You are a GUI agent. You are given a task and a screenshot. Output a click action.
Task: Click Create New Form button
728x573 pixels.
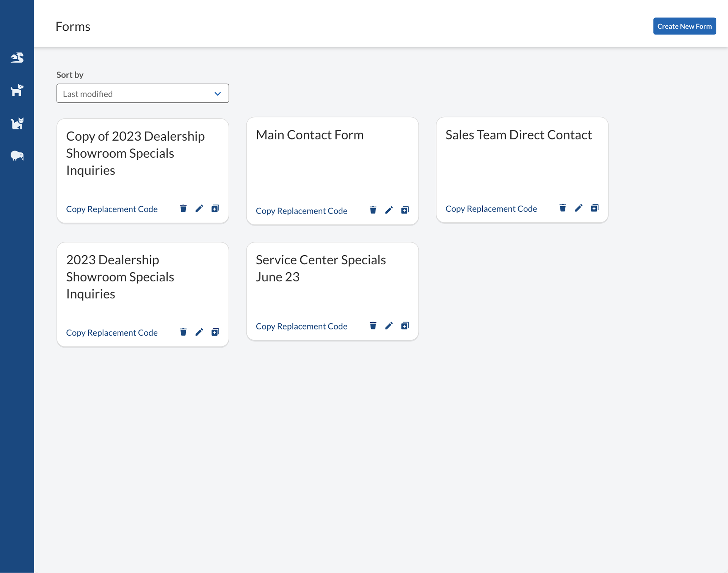coord(684,26)
